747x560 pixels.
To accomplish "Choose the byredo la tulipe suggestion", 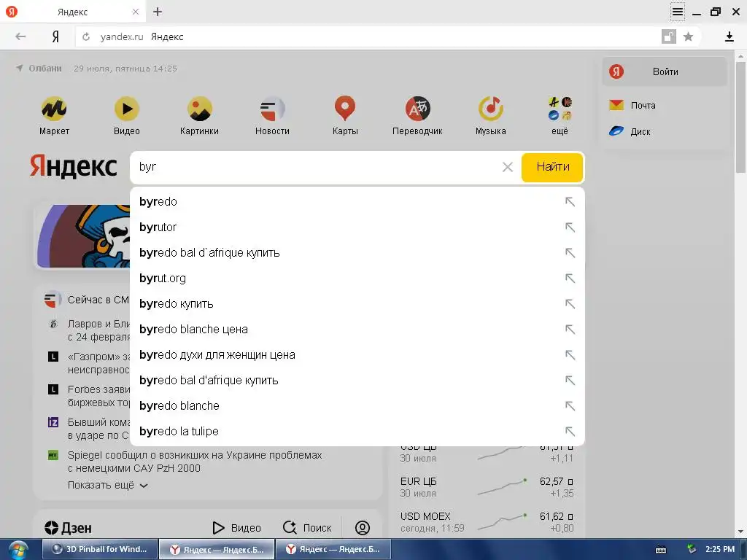I will click(x=357, y=432).
